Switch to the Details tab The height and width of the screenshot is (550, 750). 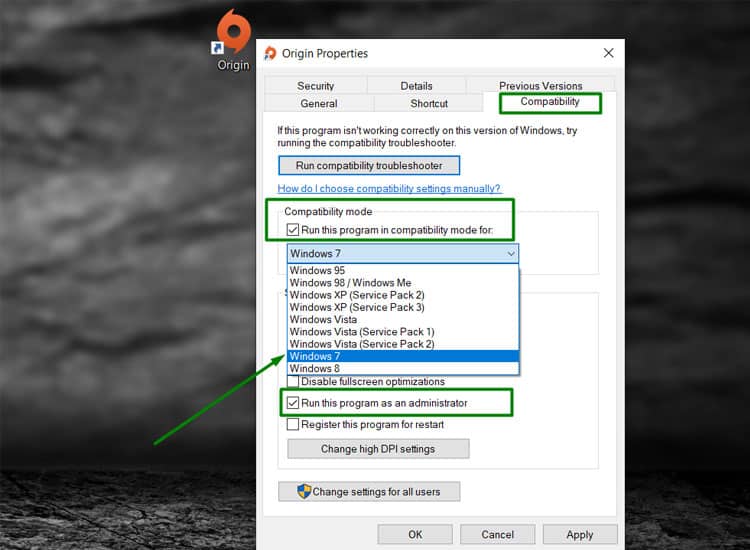coord(416,86)
